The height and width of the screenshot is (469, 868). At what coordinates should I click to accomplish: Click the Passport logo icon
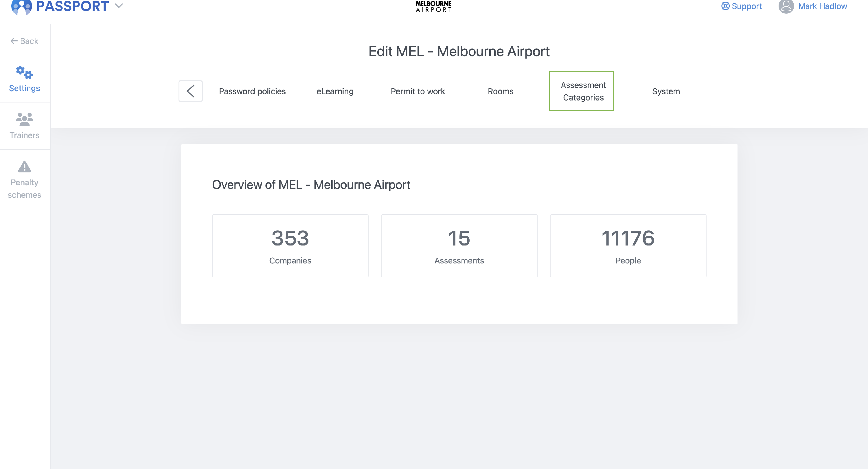[22, 7]
